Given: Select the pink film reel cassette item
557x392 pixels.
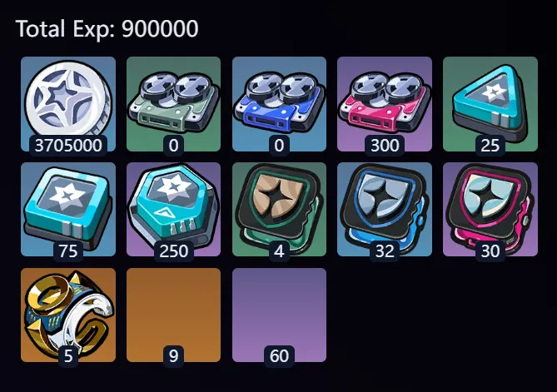Looking at the screenshot, I should tap(385, 103).
